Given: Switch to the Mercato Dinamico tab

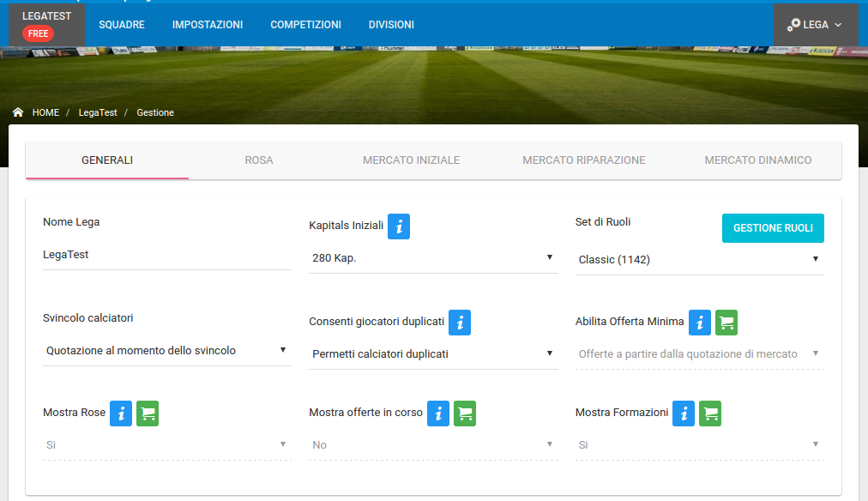Looking at the screenshot, I should tap(758, 160).
